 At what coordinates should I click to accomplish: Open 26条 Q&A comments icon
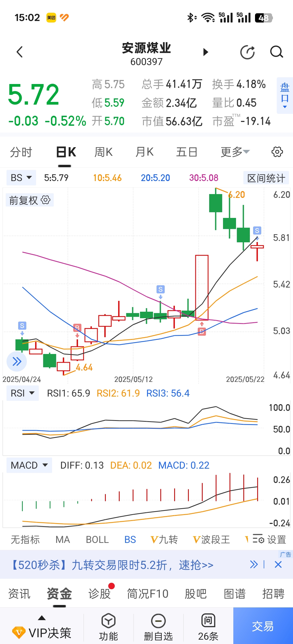208,621
